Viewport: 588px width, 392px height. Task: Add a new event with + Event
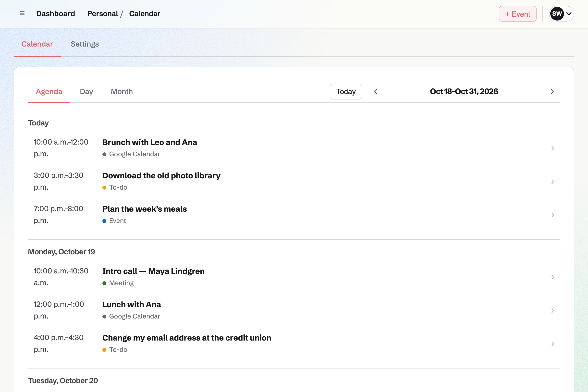(517, 14)
